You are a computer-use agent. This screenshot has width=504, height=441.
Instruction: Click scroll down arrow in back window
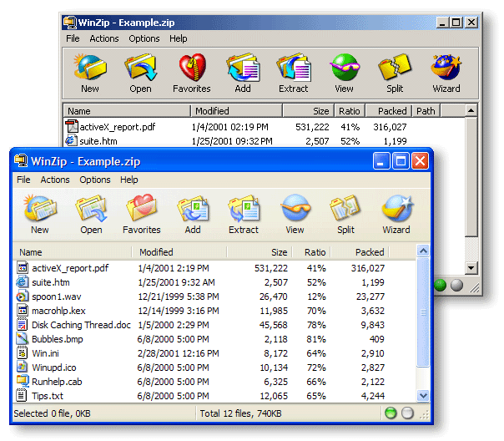471,267
